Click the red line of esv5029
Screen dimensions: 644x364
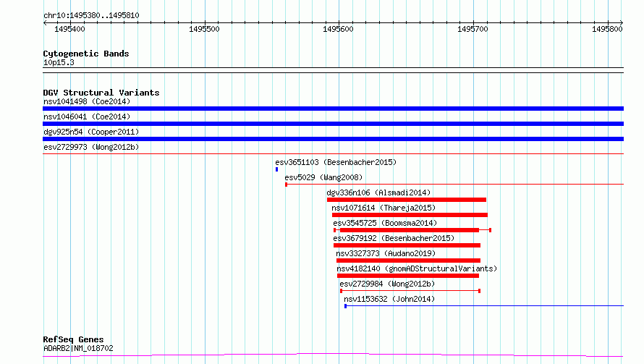point(454,184)
